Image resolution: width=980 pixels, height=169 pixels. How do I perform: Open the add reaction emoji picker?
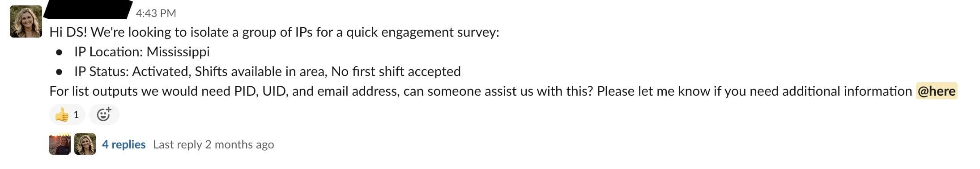[104, 115]
